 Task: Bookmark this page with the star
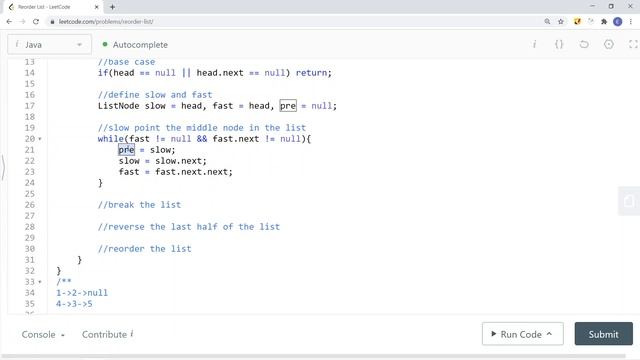[x=561, y=22]
